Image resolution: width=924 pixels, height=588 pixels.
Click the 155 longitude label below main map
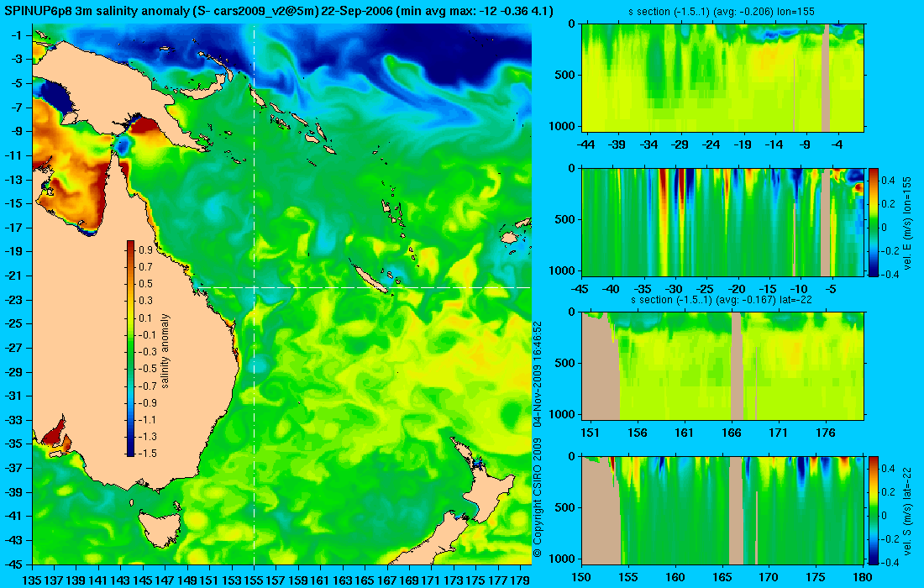tap(254, 581)
